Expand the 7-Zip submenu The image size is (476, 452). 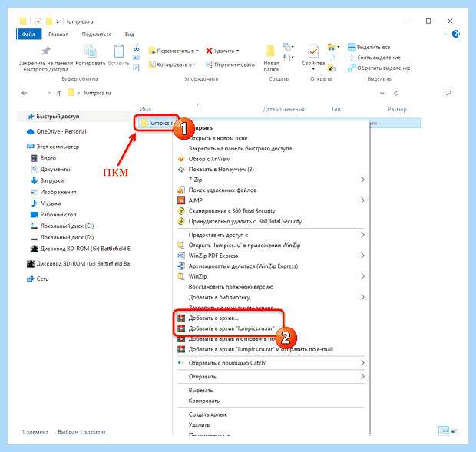click(362, 180)
